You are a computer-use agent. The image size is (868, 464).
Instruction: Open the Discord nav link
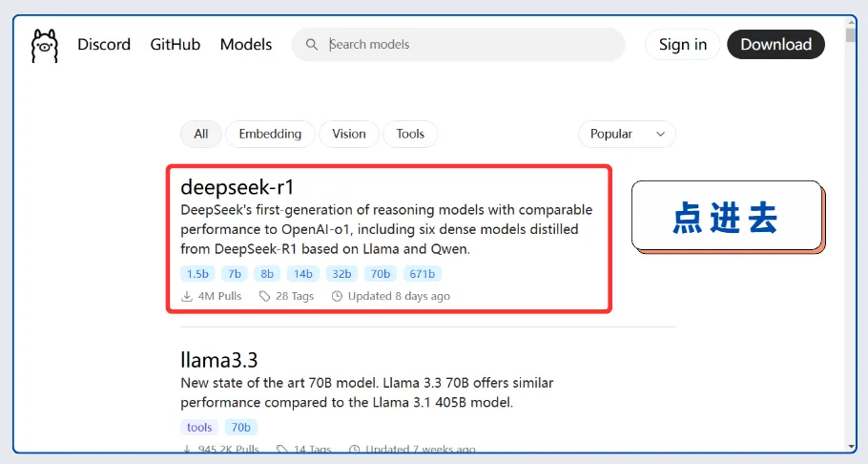click(104, 45)
